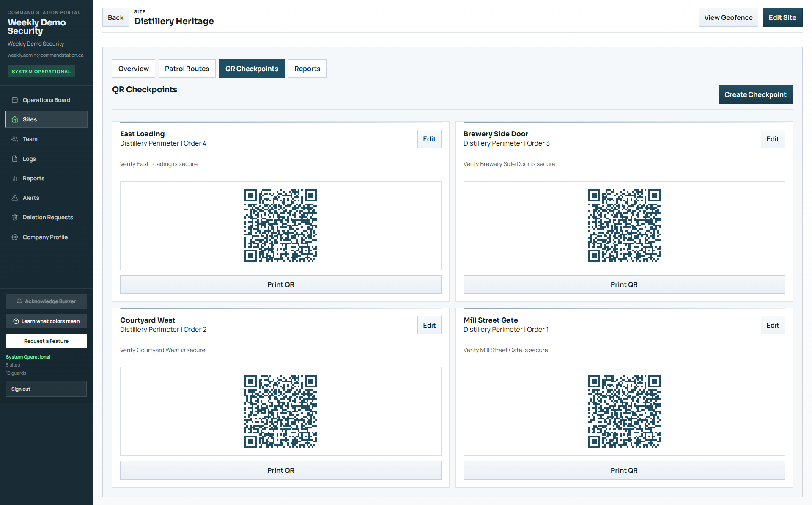Click the QR Checkpoints section heading
Viewport: 812px width, 505px height.
pos(145,90)
